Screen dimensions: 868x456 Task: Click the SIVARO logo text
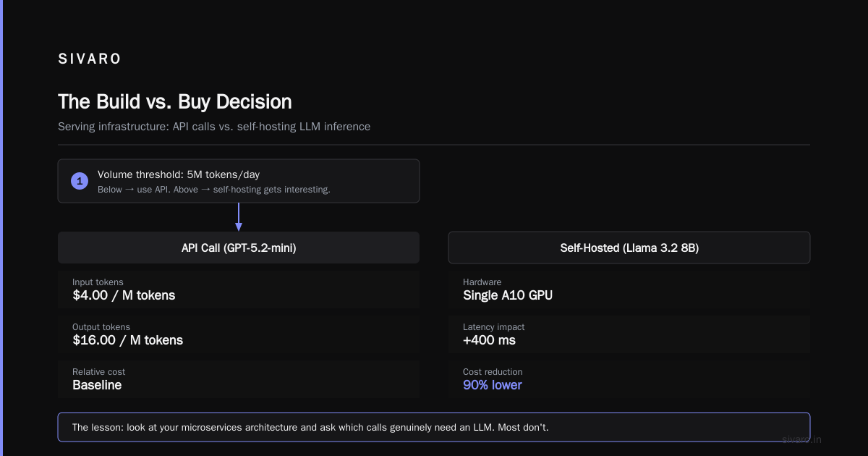(90, 59)
